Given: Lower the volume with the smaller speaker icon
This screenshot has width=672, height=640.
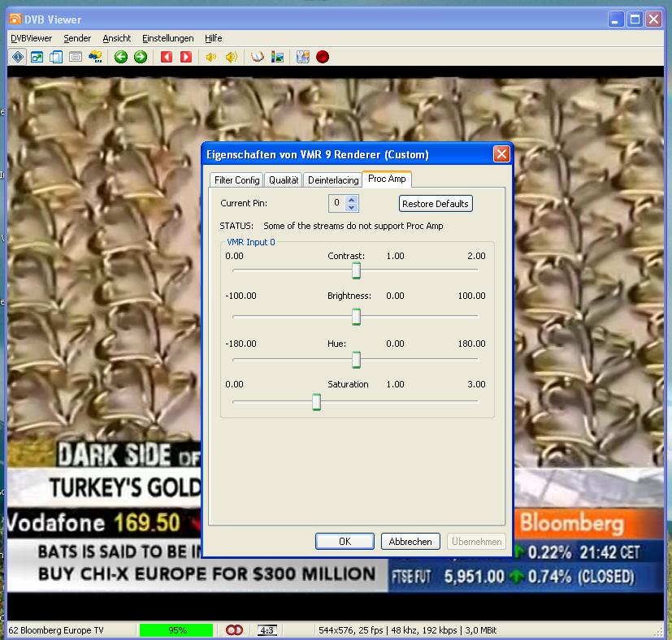Looking at the screenshot, I should [x=210, y=57].
